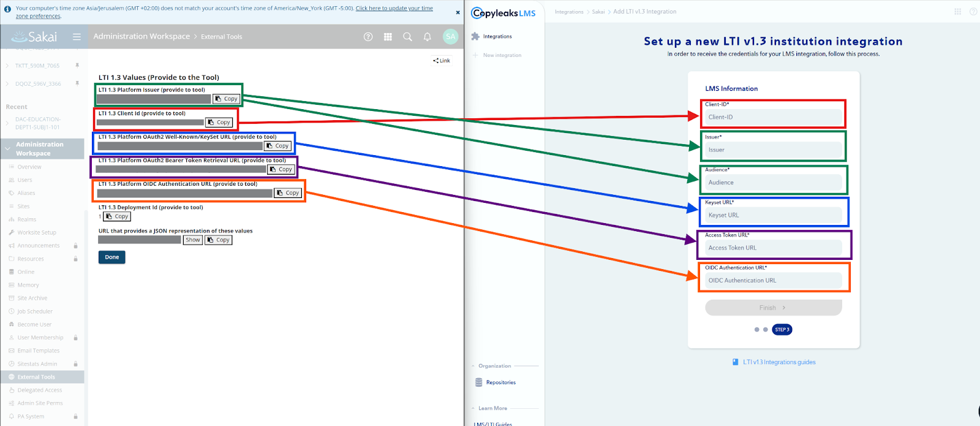The height and width of the screenshot is (426, 980).
Task: Copy the OIDC Authentication URL value
Action: coord(288,192)
